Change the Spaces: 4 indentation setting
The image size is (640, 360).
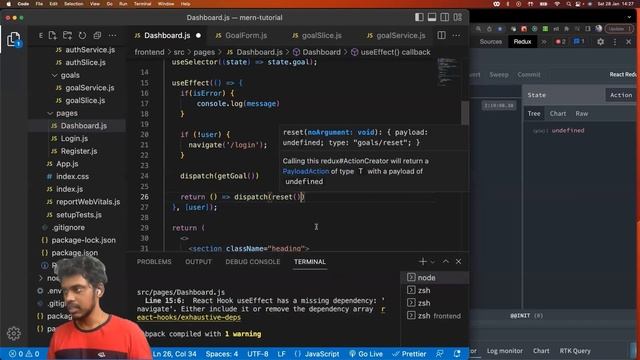(222, 354)
